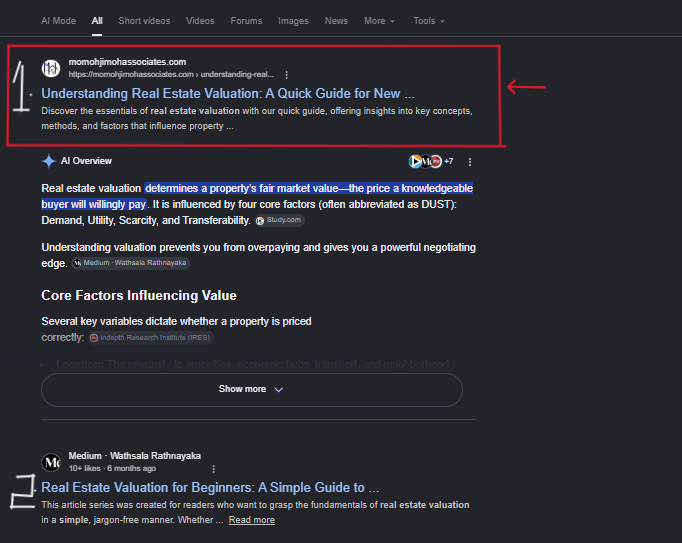
Task: Click the 'This article series was created' snippet
Action: (255, 513)
